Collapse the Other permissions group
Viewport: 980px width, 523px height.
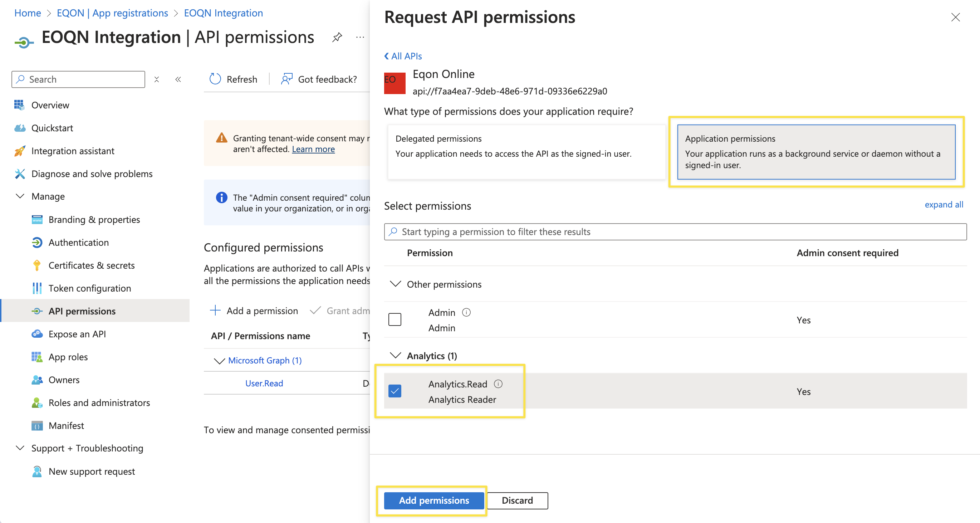[x=395, y=284]
